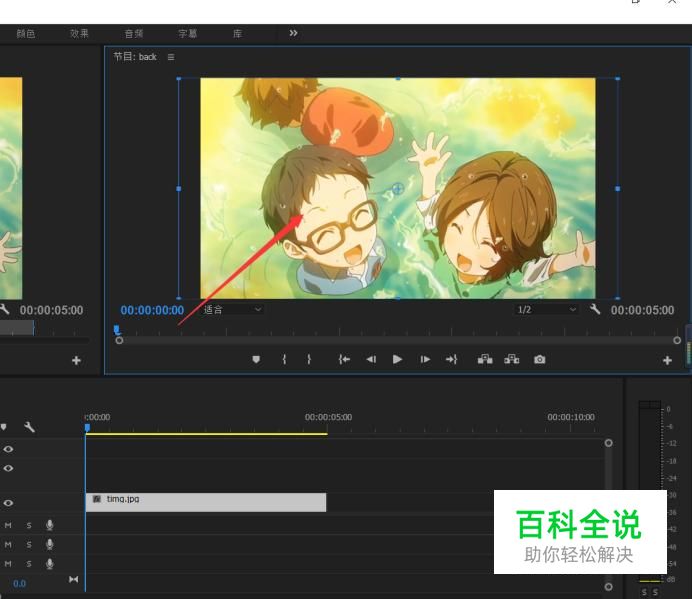
Task: Step forward one frame
Action: point(425,359)
